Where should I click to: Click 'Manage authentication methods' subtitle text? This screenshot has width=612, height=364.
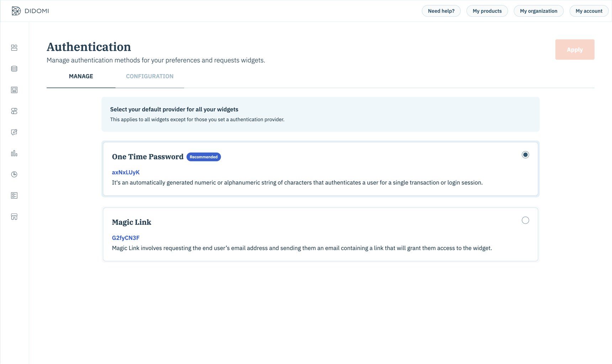tap(156, 60)
